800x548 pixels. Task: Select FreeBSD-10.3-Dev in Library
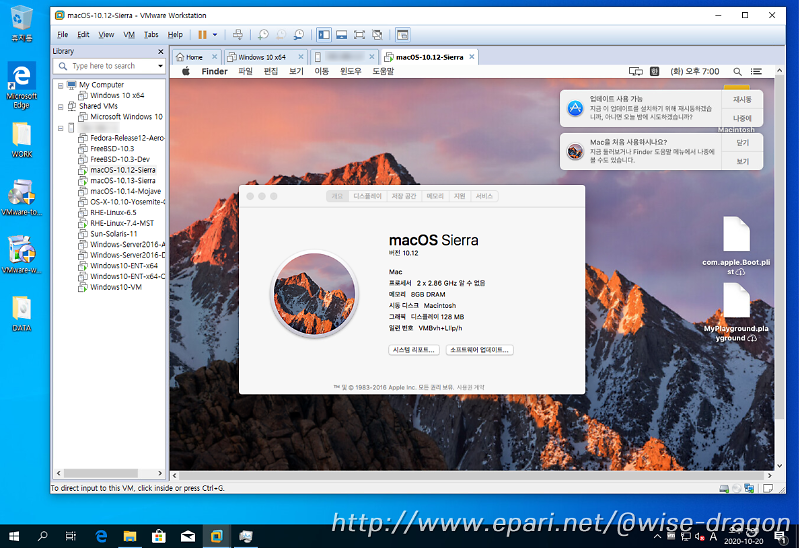tap(120, 159)
